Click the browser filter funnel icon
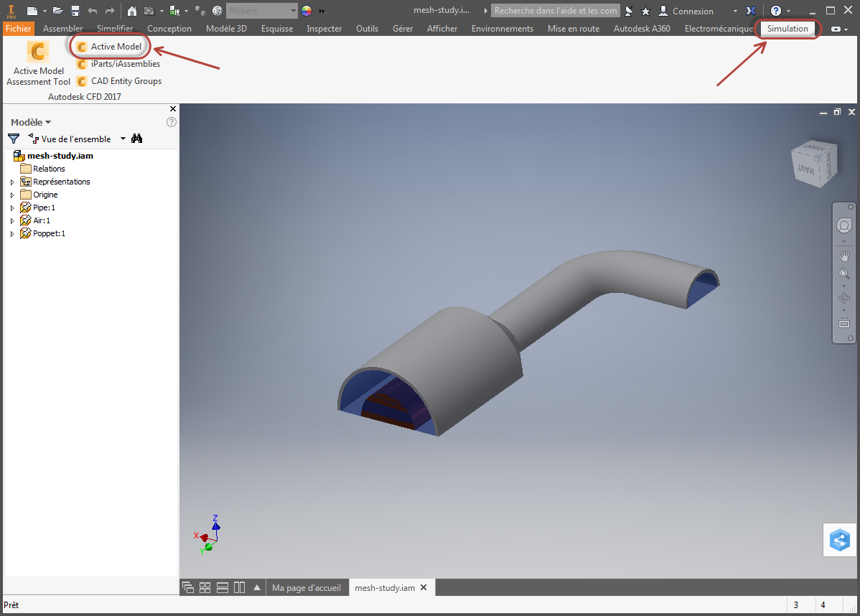The width and height of the screenshot is (860, 616). click(x=14, y=139)
